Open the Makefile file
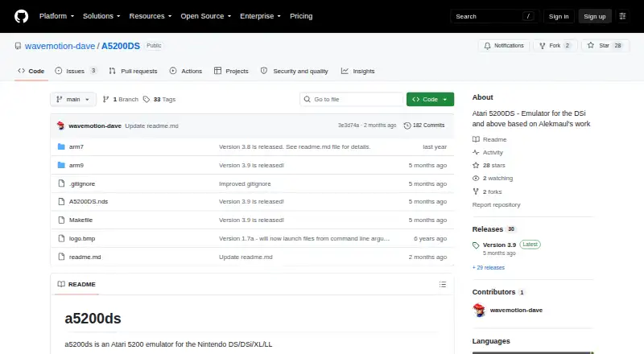Image resolution: width=644 pixels, height=354 pixels. tap(81, 220)
